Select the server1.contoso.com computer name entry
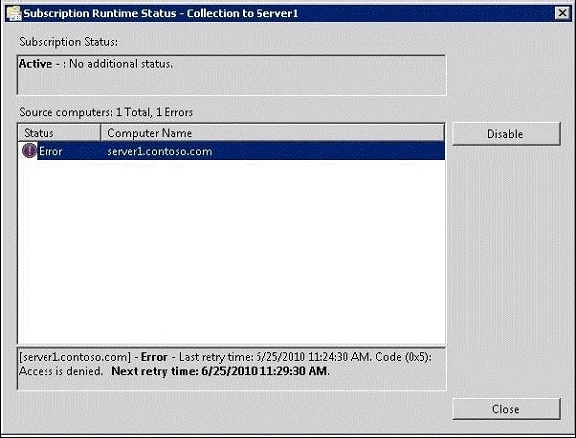Viewport: 576px width, 438px height. 160,151
